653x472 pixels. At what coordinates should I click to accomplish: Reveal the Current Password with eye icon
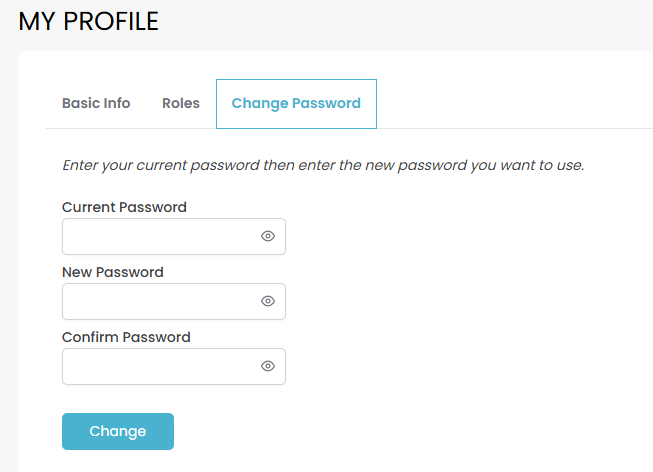point(267,236)
